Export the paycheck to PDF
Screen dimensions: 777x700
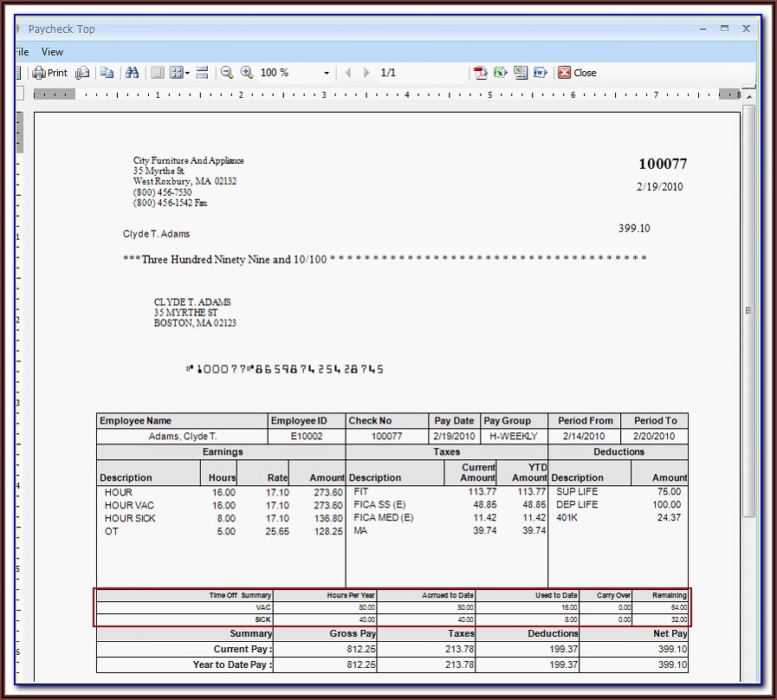pos(481,73)
